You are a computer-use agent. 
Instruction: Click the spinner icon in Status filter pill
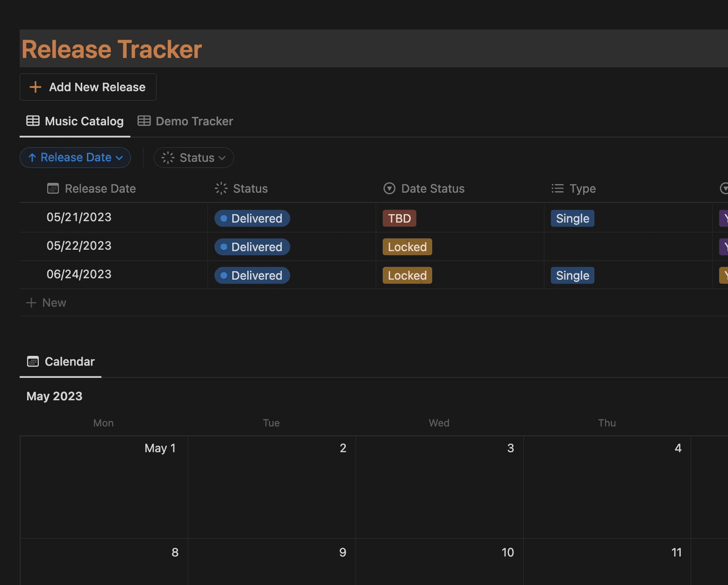(x=168, y=158)
